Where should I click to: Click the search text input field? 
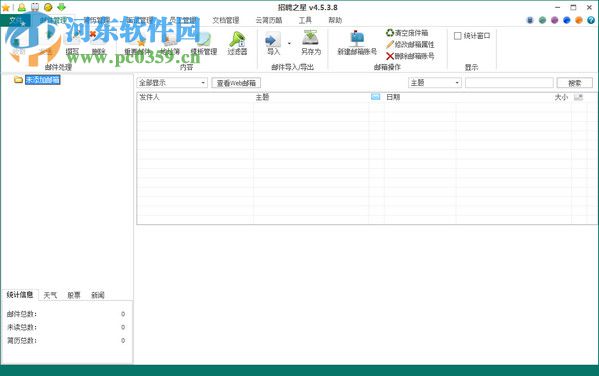(509, 83)
